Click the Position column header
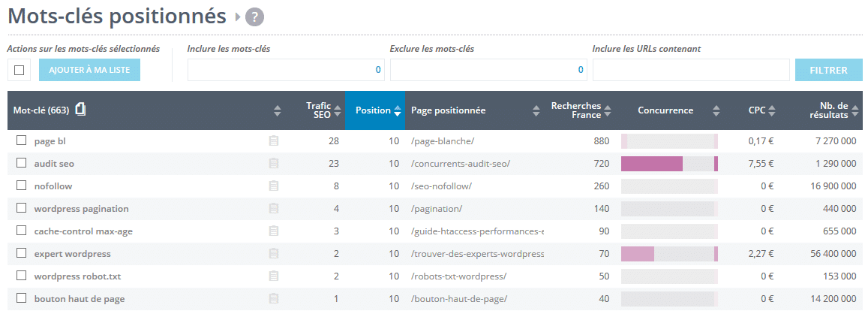Viewport: 868px width, 311px height. [374, 110]
